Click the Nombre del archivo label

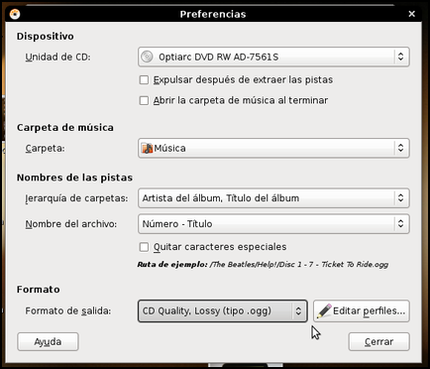[71, 224]
